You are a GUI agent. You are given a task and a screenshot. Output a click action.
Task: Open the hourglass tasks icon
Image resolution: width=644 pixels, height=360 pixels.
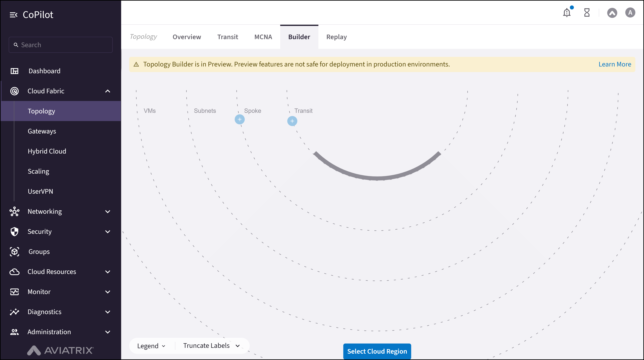[x=587, y=13]
